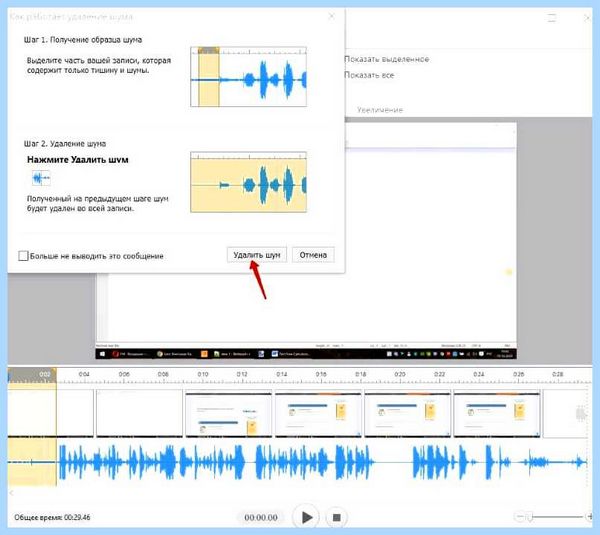Choose Показать выделенное in the editor toolbar
The width and height of the screenshot is (600, 535).
pos(386,59)
